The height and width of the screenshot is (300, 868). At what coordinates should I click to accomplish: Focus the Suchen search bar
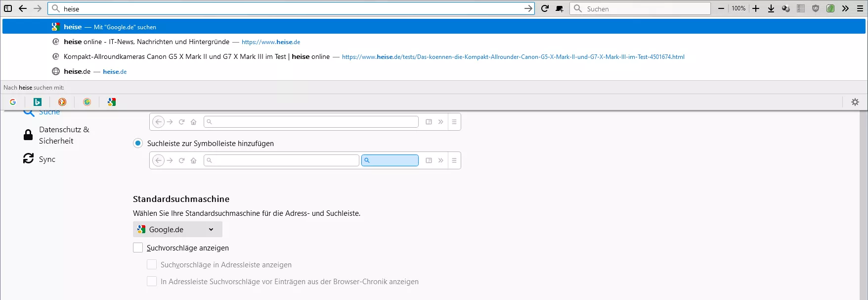[640, 8]
